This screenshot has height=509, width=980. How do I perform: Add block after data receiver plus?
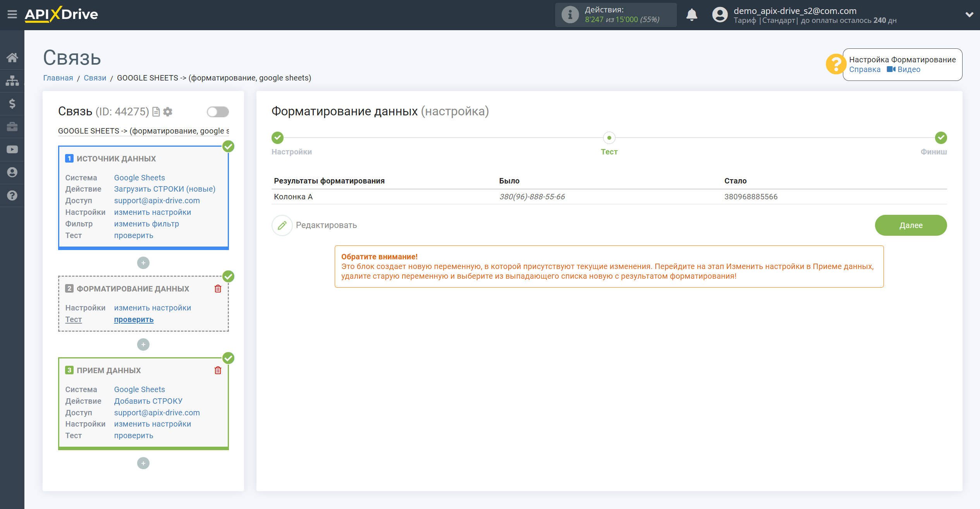[x=143, y=463]
